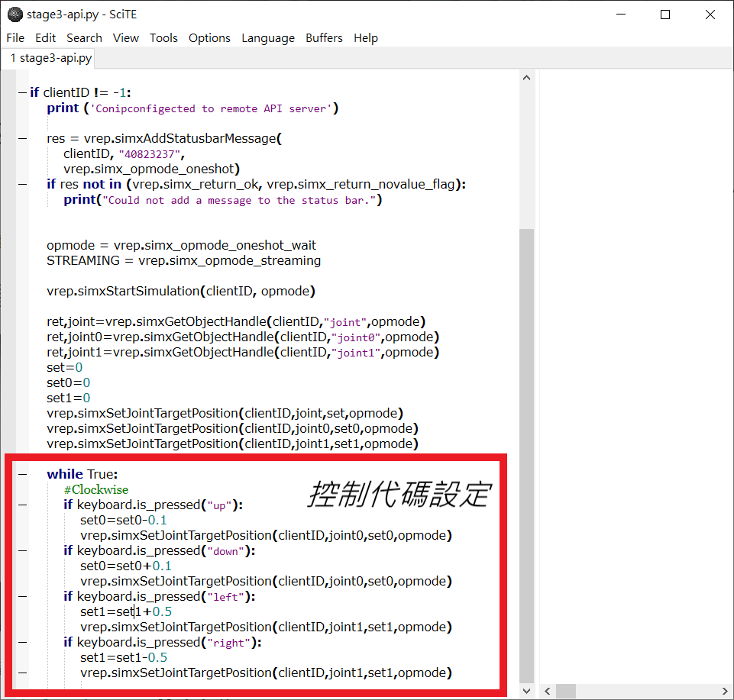This screenshot has width=734, height=700.
Task: Open the View menu
Action: click(x=126, y=38)
